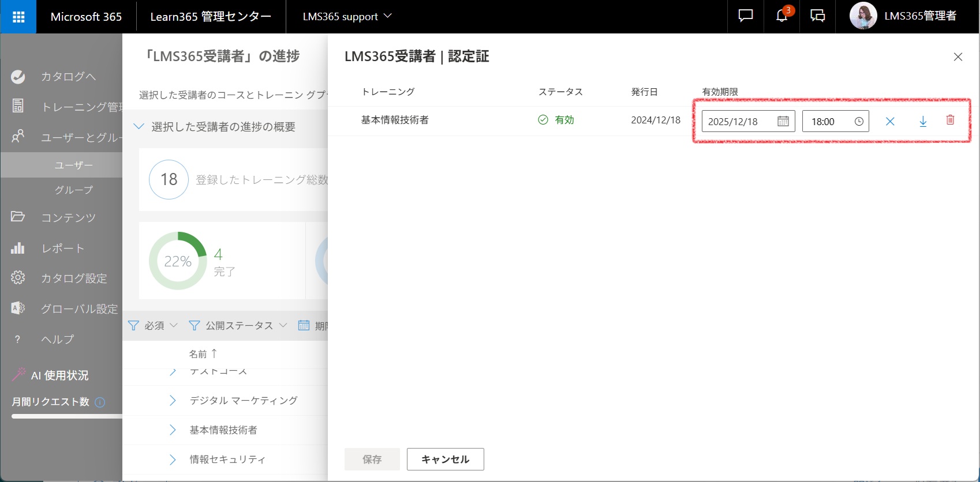
Task: Click the トレーニング管理 sidebar icon
Action: point(18,106)
